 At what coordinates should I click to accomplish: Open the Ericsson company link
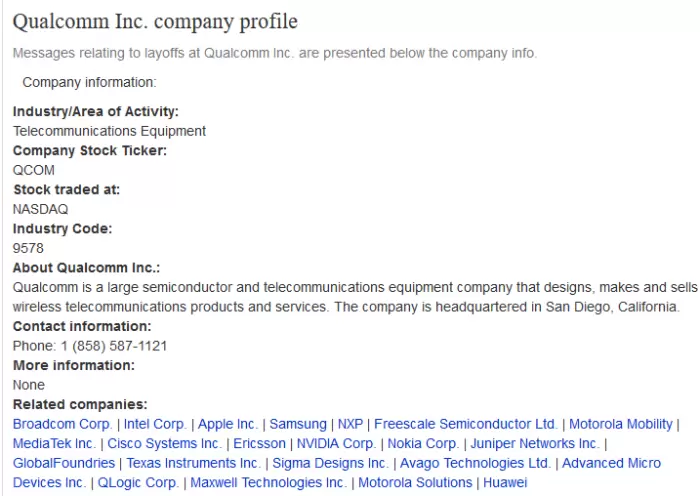coord(260,443)
